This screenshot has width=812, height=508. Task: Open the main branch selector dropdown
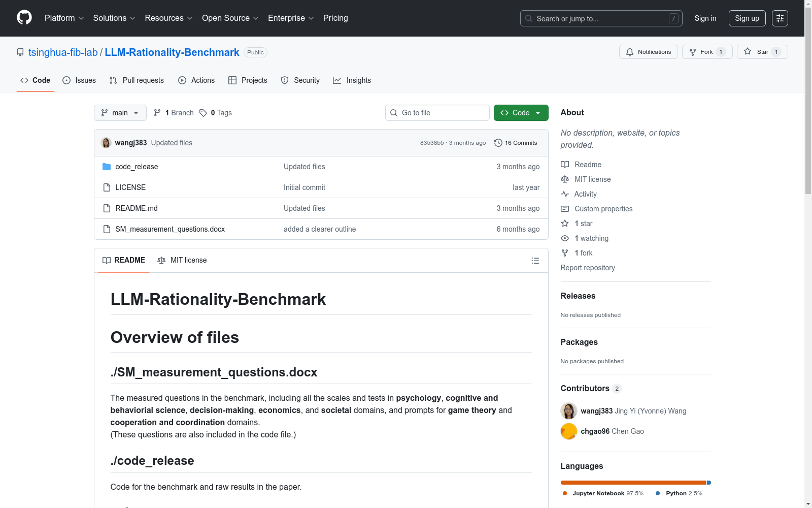click(120, 113)
